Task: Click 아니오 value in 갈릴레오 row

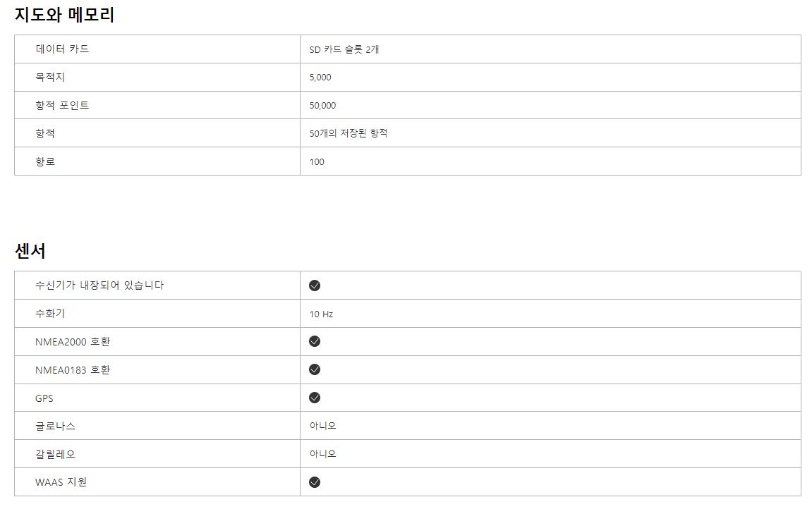Action: (322, 454)
